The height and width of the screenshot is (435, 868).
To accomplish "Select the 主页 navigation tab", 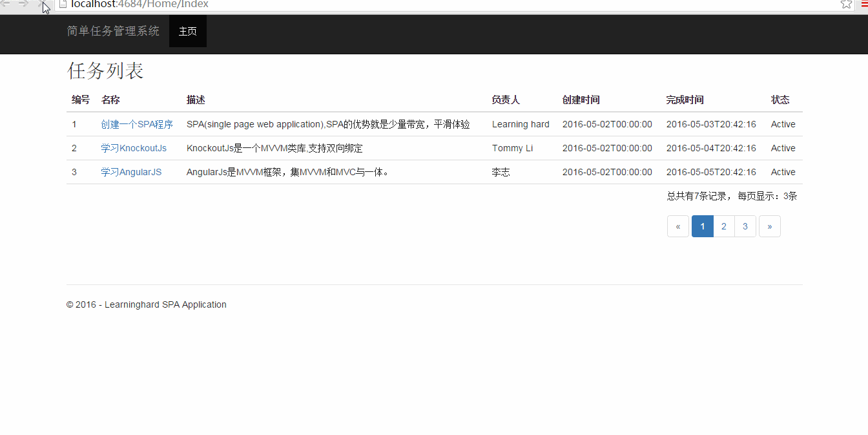I will tap(188, 31).
